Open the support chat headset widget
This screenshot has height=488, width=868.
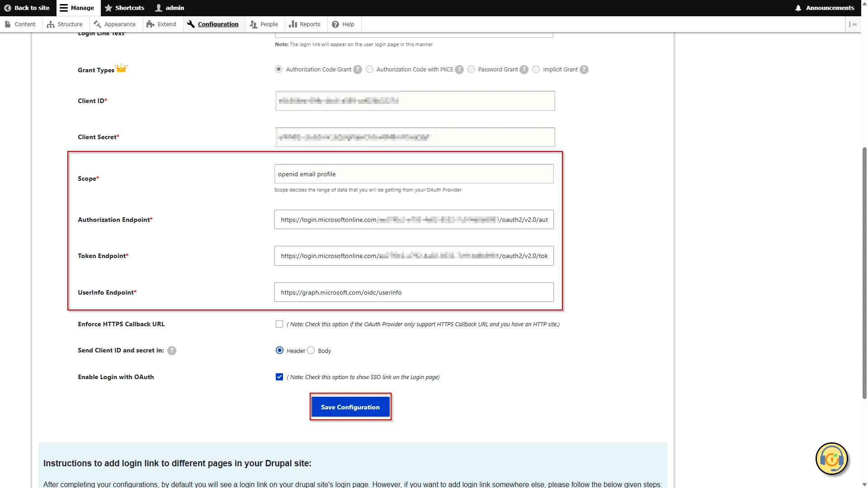(x=832, y=459)
